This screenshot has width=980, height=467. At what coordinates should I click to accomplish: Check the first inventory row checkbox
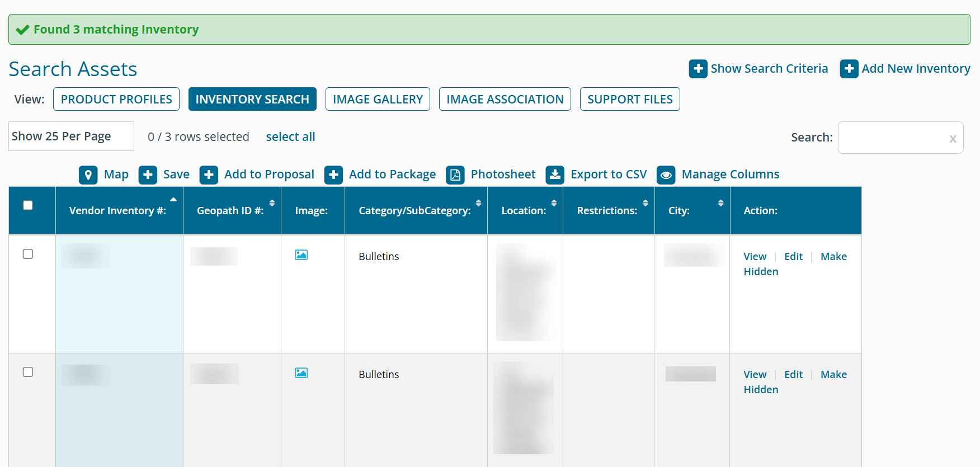(x=28, y=254)
